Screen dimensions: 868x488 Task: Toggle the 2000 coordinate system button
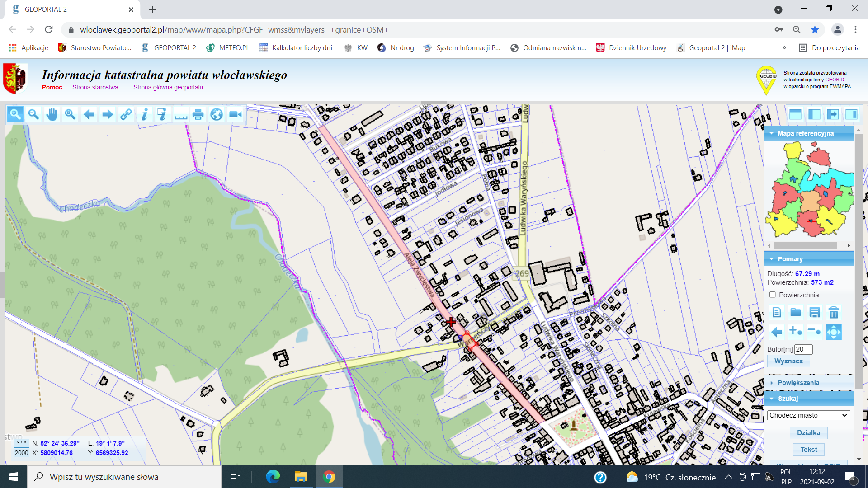(x=21, y=453)
